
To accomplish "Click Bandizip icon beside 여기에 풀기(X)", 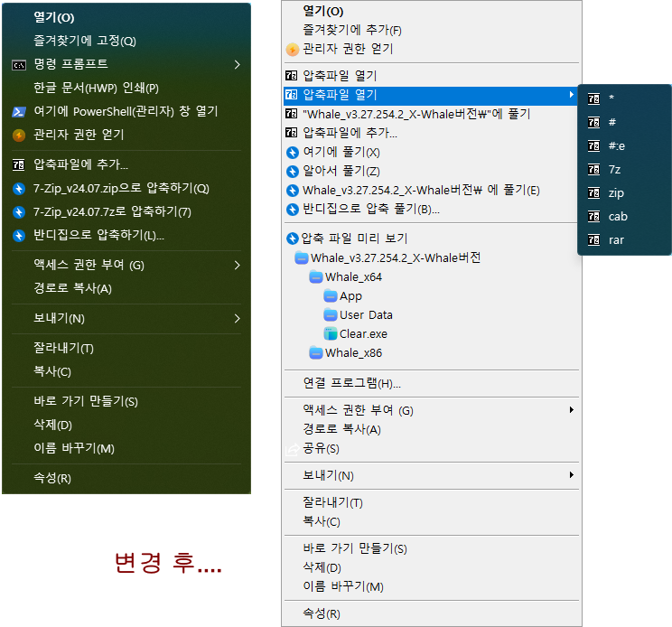I will 293,152.
